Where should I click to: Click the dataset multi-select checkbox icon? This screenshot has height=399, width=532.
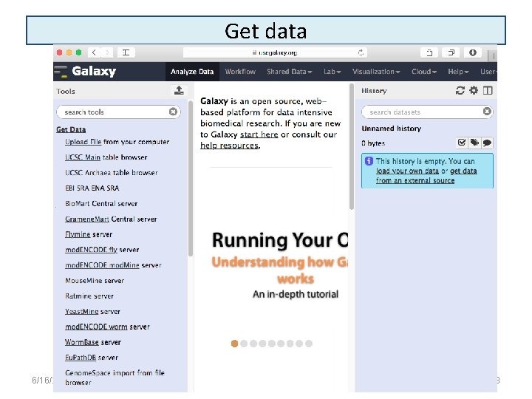coord(462,143)
